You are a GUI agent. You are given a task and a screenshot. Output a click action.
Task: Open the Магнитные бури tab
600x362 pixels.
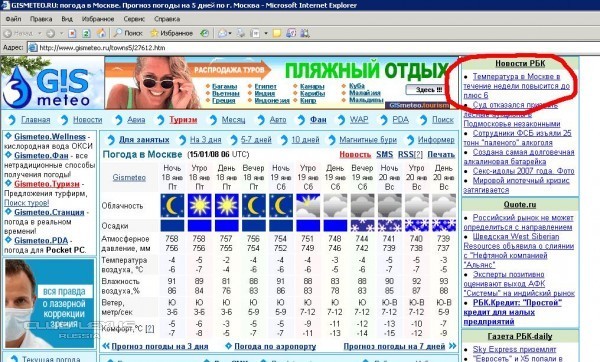click(368, 140)
